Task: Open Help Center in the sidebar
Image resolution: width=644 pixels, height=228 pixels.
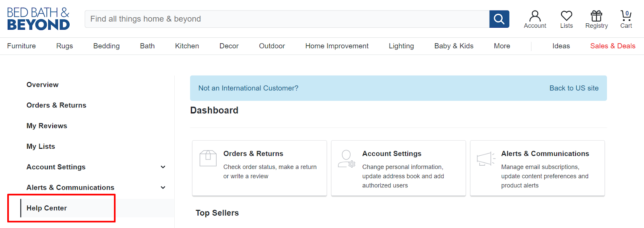Action: point(47,208)
